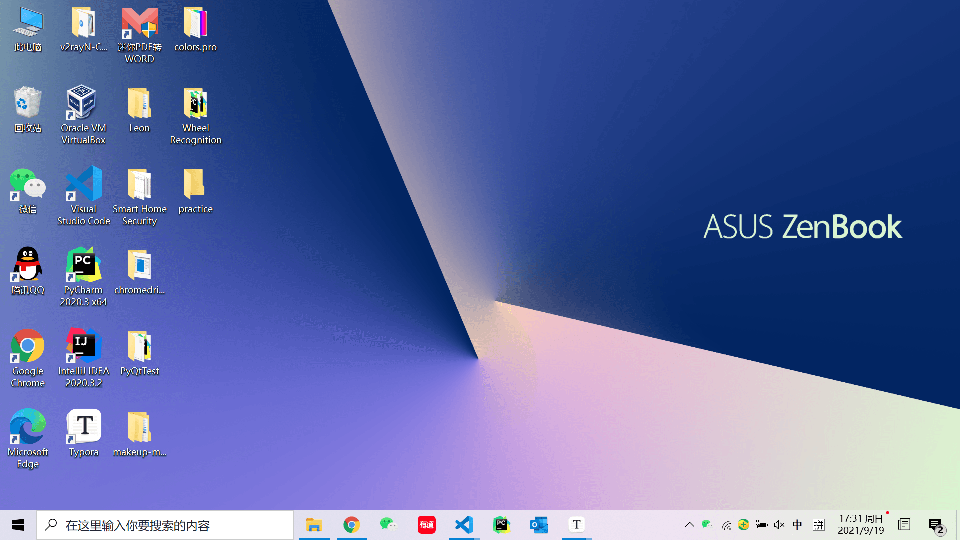Select the PDF to WORD shortcut

click(140, 35)
